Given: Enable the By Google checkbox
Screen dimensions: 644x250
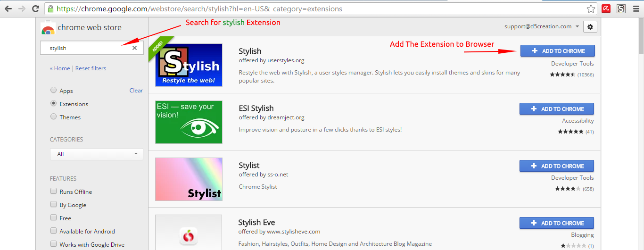Looking at the screenshot, I should [53, 205].
